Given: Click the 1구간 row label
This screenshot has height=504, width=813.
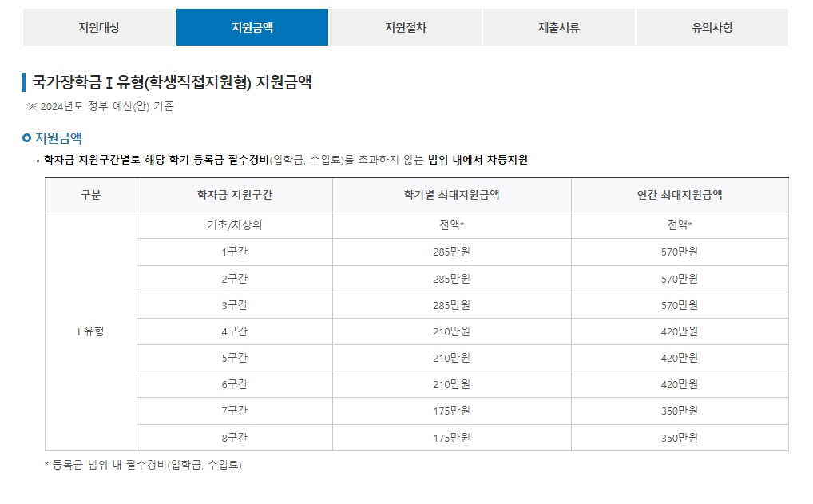Looking at the screenshot, I should tap(234, 252).
